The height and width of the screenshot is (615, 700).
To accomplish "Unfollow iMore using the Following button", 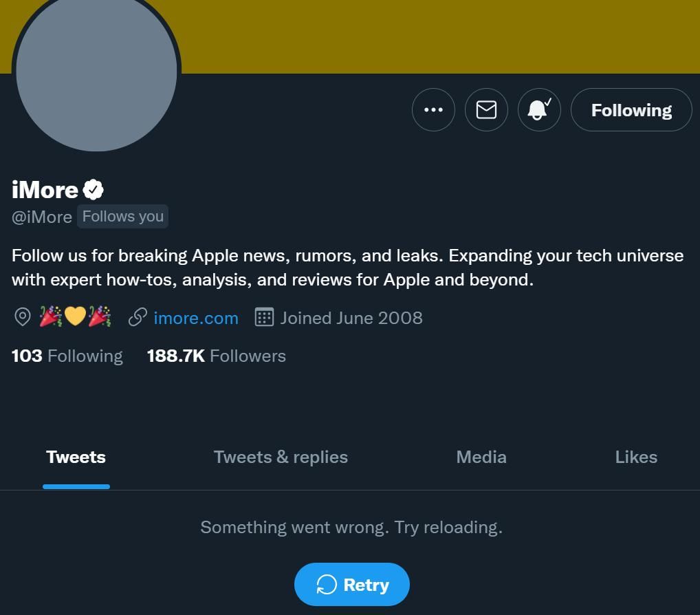I will [631, 109].
